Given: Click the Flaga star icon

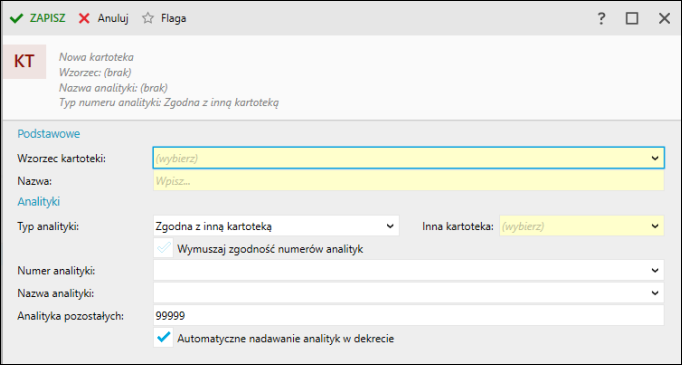Looking at the screenshot, I should (x=148, y=18).
